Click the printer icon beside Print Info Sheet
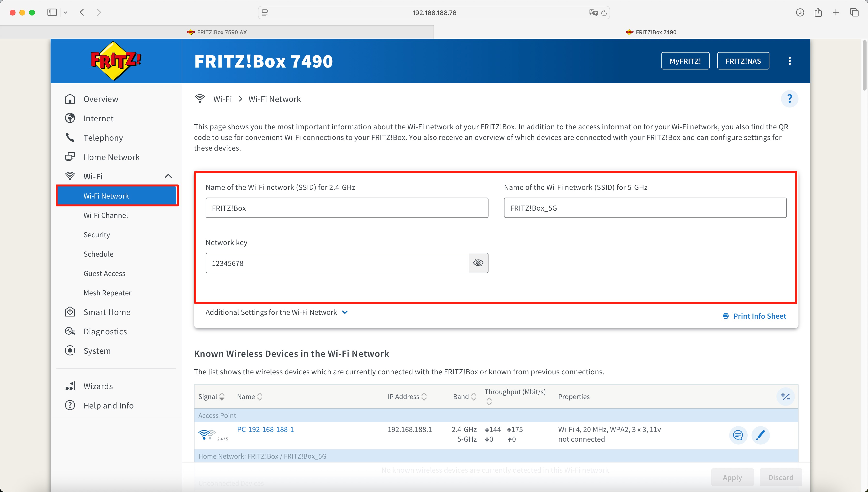The height and width of the screenshot is (492, 868). click(x=725, y=316)
